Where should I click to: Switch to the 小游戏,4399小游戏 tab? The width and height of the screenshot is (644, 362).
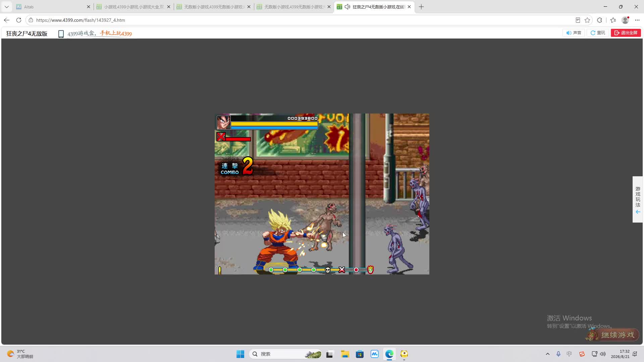pos(133,7)
